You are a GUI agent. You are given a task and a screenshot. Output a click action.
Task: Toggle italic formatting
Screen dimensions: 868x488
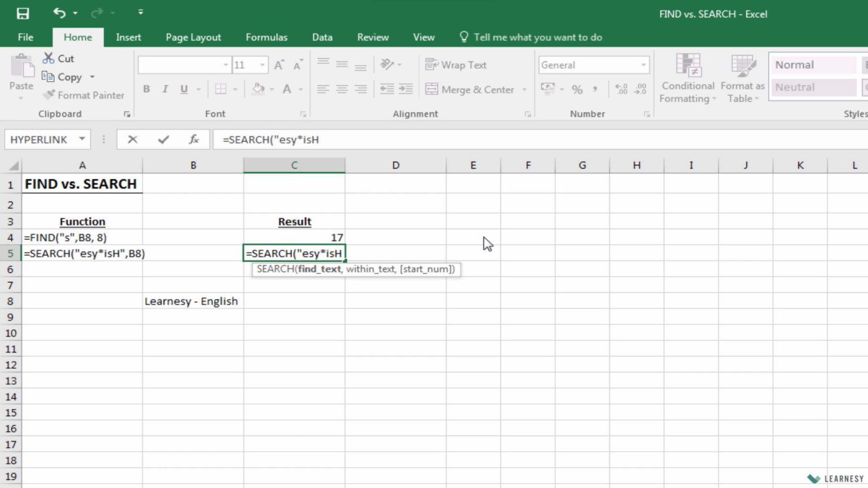[164, 89]
